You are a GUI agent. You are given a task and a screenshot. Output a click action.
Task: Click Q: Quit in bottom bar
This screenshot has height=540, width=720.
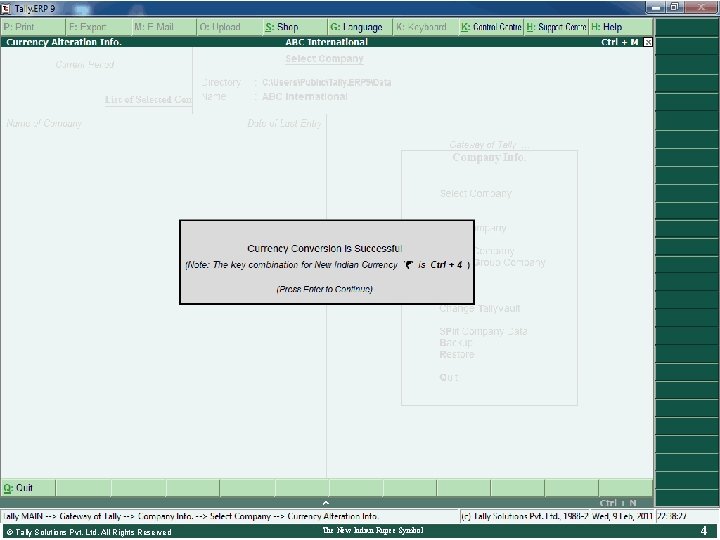28,488
